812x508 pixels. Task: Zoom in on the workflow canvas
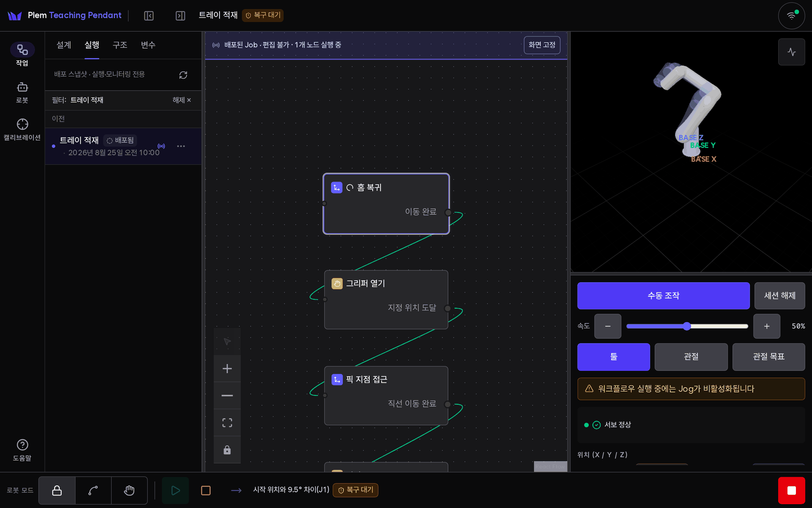coord(227,368)
